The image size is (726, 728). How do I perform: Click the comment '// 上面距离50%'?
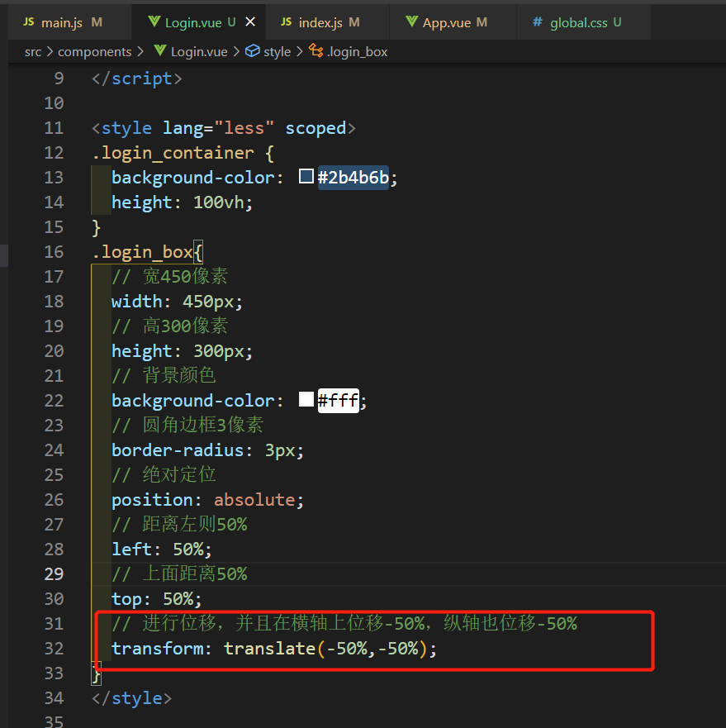(179, 573)
